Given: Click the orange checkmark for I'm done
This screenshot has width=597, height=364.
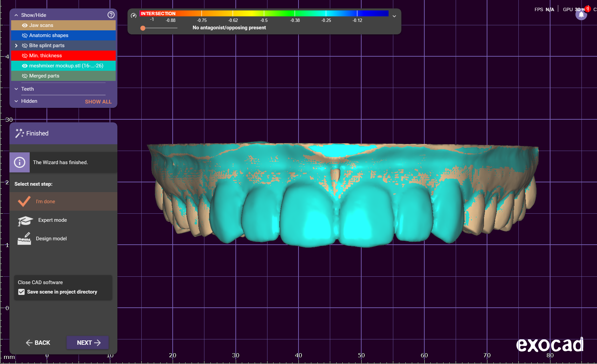Looking at the screenshot, I should (24, 202).
